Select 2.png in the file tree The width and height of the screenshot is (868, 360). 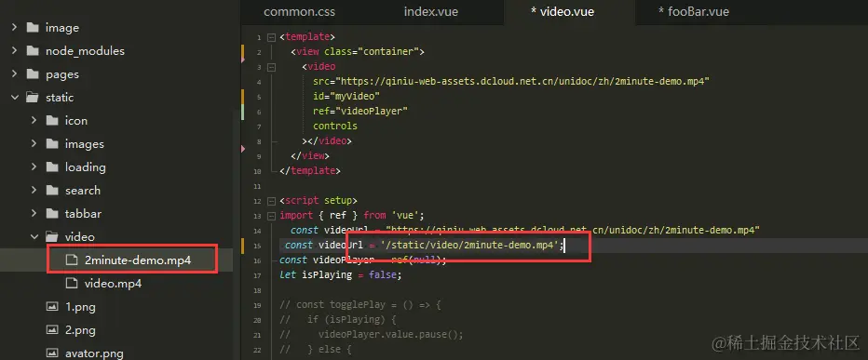click(x=80, y=330)
